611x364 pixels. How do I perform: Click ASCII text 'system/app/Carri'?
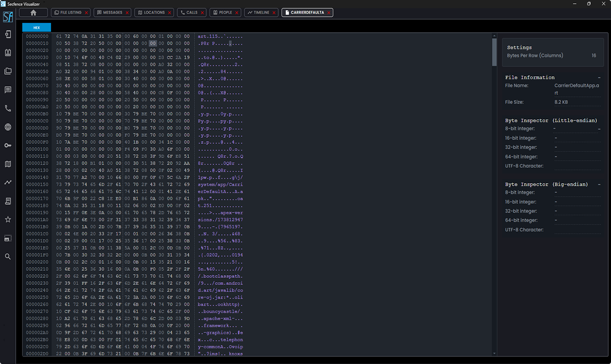[220, 185]
